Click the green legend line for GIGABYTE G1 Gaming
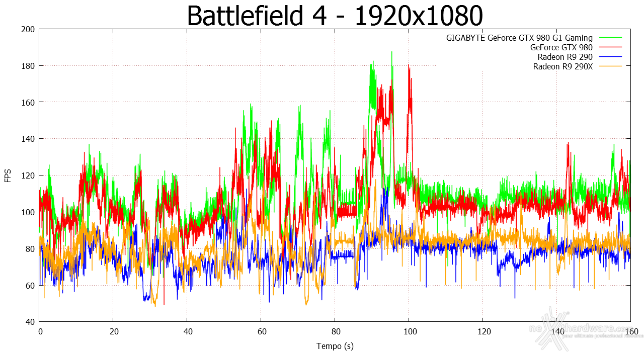Screen dimensions: 644x352 [609, 38]
